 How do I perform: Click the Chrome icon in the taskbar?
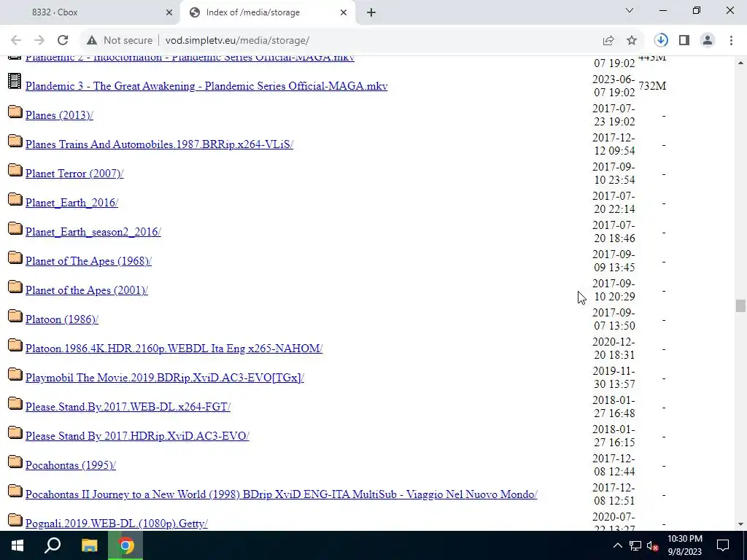point(125,545)
